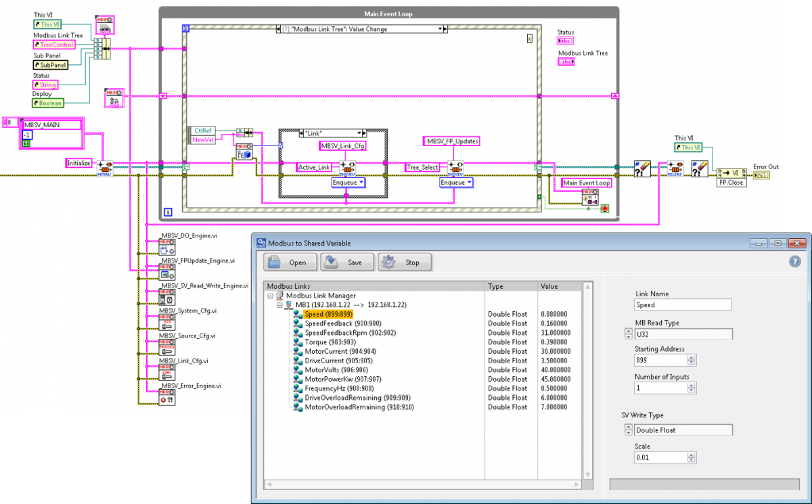Screen dimensions: 812x504
Task: Collapse the MB1 (192.168.1.22) tree node
Action: coord(279,305)
